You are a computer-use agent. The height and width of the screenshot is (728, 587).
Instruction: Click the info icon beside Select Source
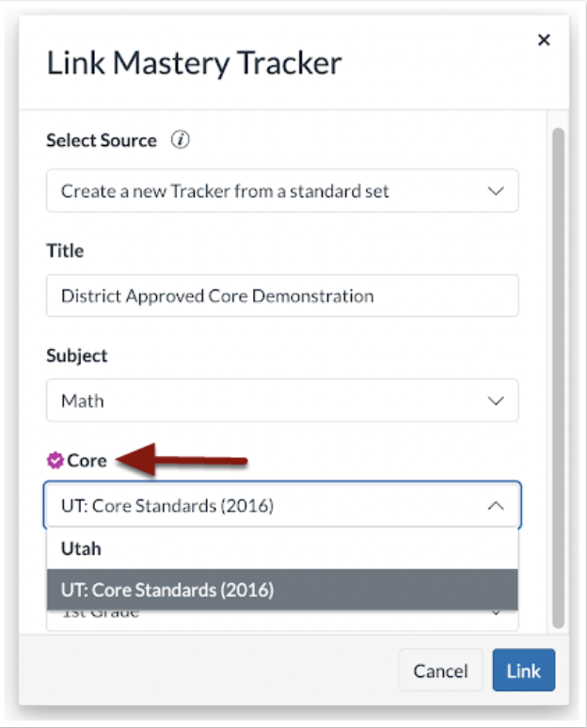tap(180, 140)
